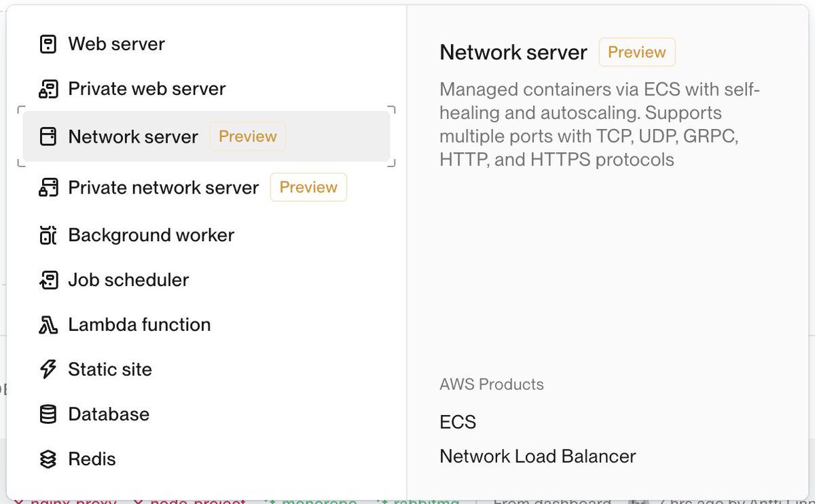Select Redis from the service list

(x=92, y=459)
